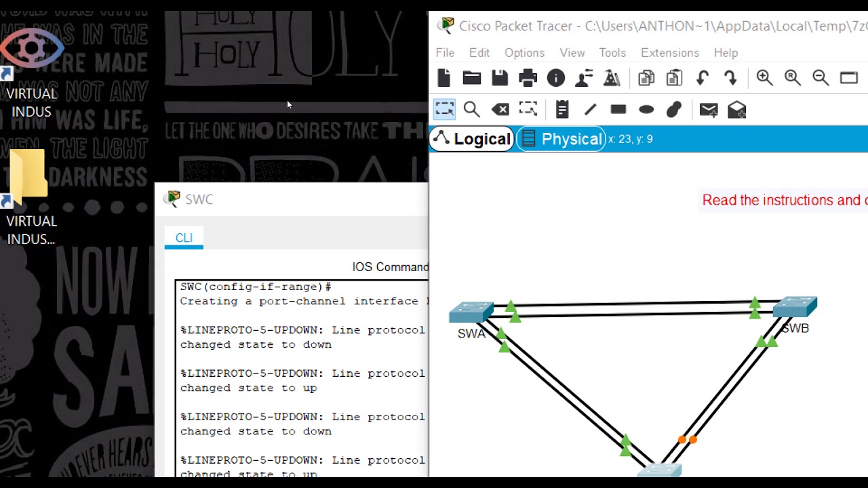This screenshot has height=488, width=868.
Task: Click the 'IOS Command' heading in the SWC window
Action: [390, 267]
